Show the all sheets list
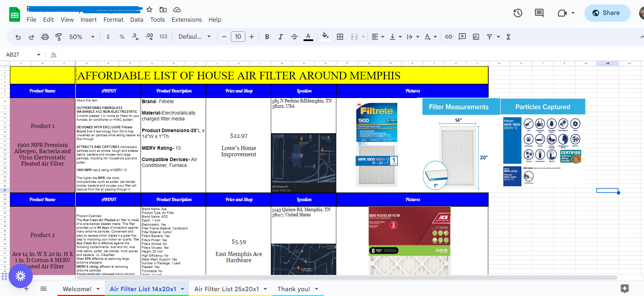 coord(43,289)
